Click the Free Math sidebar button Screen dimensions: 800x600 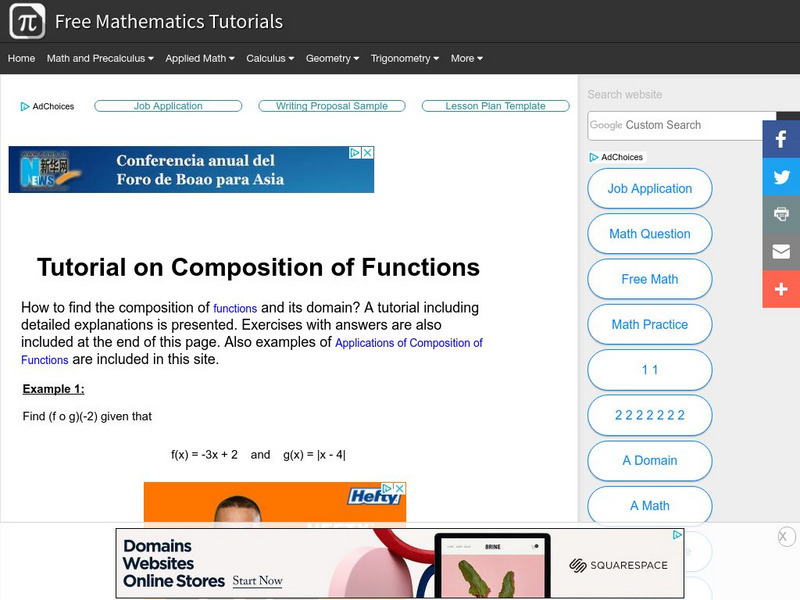649,279
